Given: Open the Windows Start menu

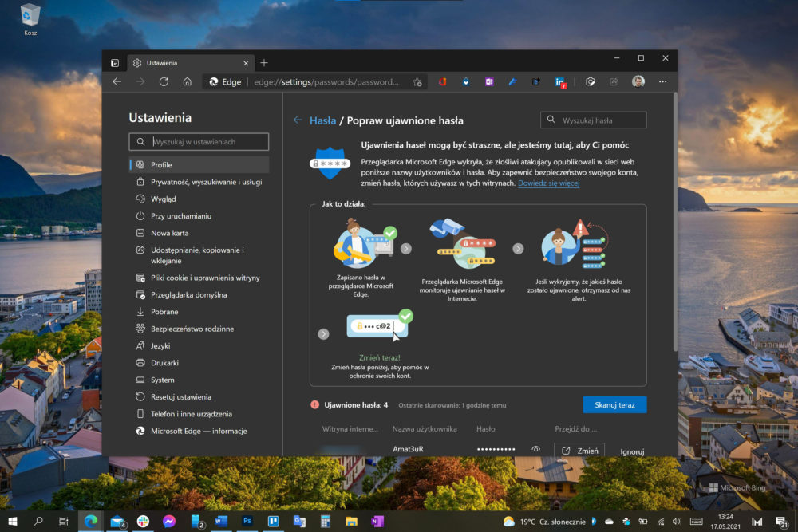Looking at the screenshot, I should 13,522.
